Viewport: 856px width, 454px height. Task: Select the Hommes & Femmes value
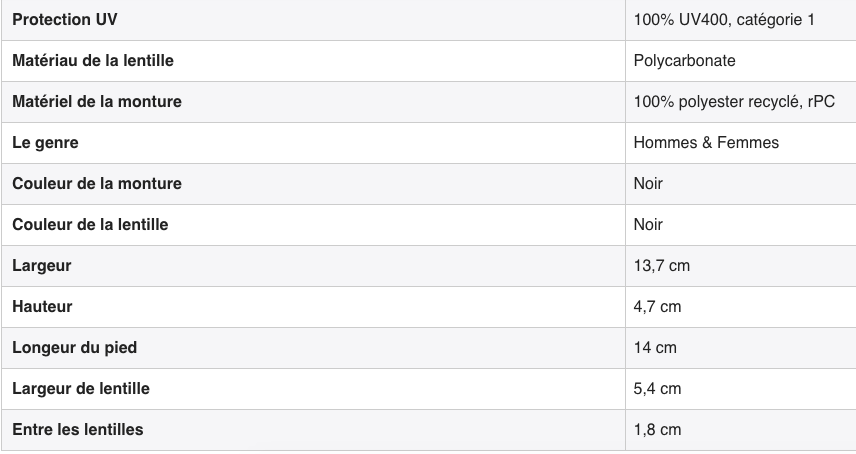click(x=706, y=142)
